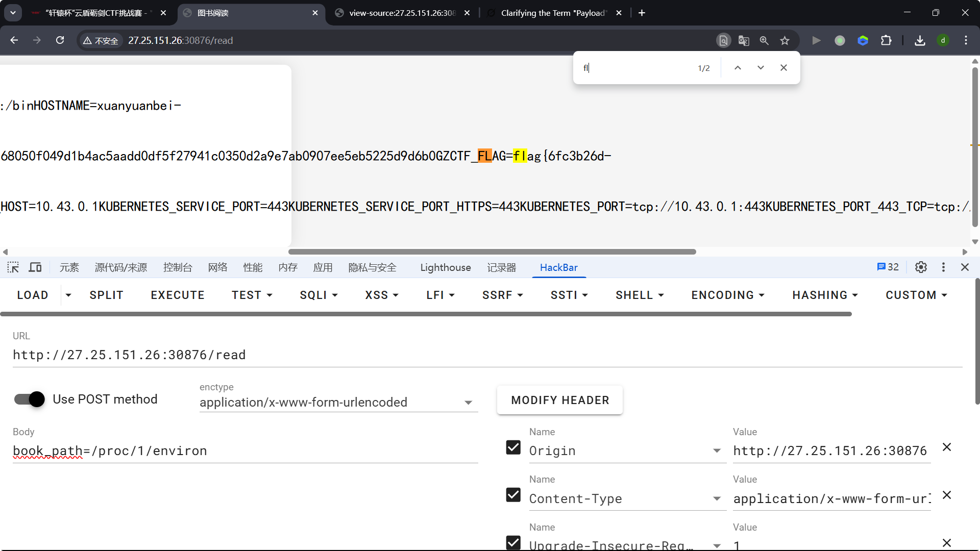This screenshot has width=980, height=551.
Task: Uncheck the Origin header checkbox
Action: pos(513,447)
